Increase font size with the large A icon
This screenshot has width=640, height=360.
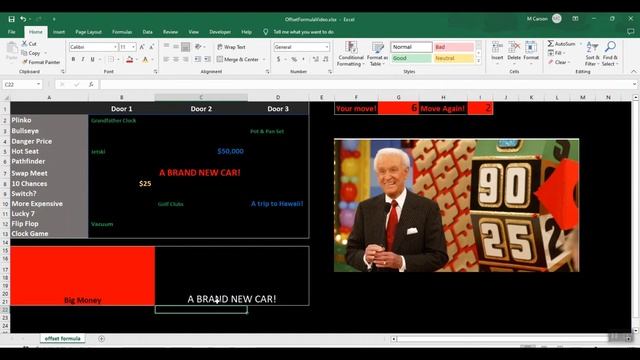142,47
